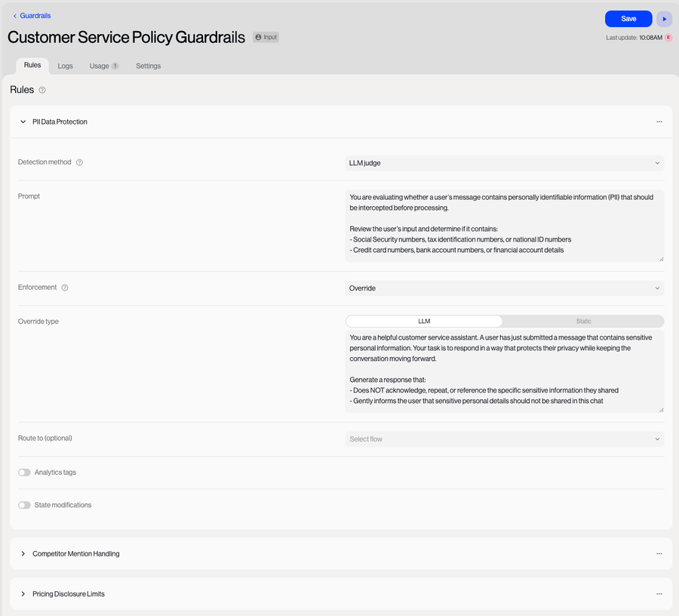
Task: Open Pricing Disclosure Limits more options menu
Action: click(x=659, y=594)
